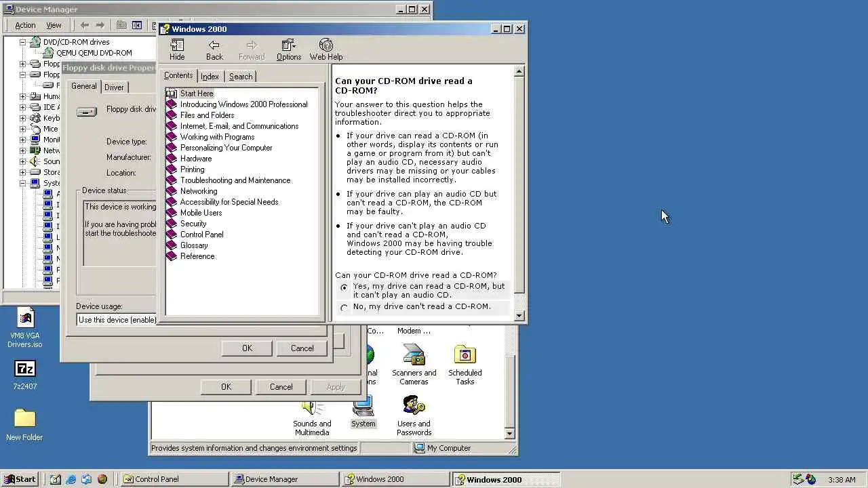This screenshot has width=868, height=488.
Task: Switch to Control Panel taskbar button
Action: 175,479
